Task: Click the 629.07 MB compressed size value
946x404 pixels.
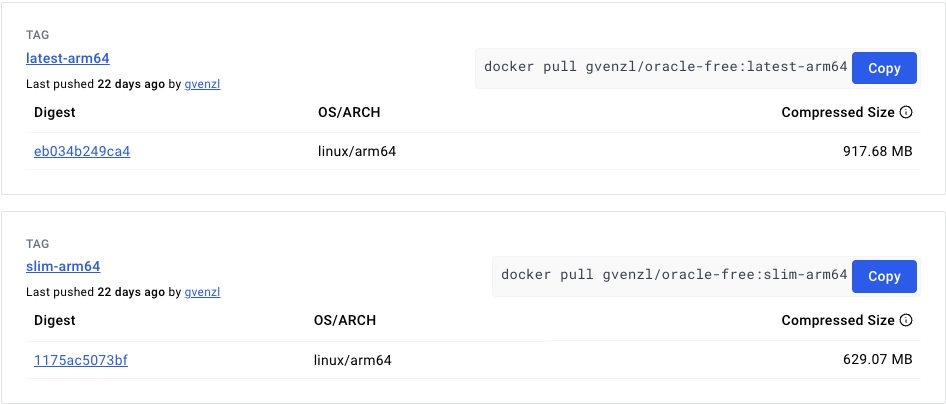Action: [x=877, y=360]
